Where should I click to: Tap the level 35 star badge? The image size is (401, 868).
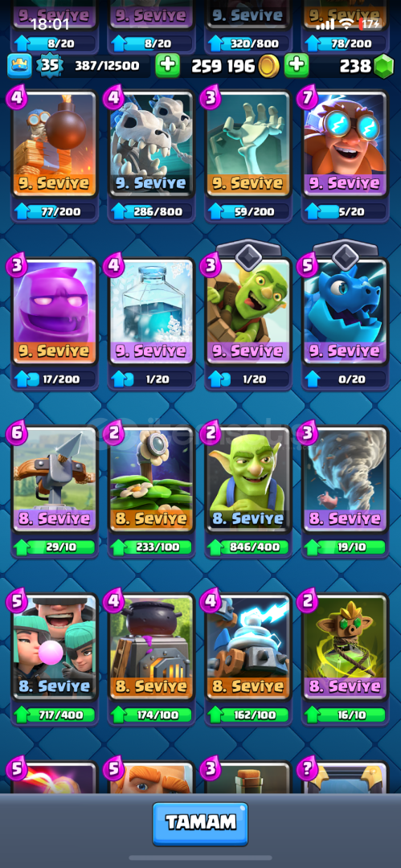point(49,66)
